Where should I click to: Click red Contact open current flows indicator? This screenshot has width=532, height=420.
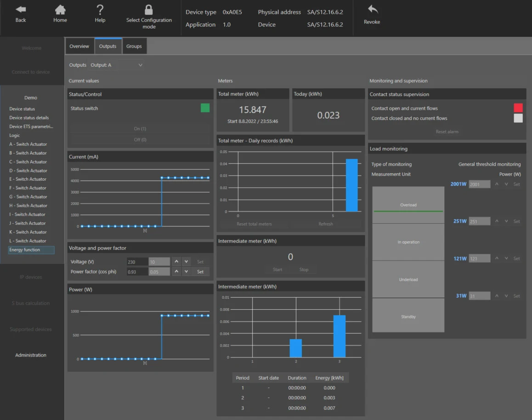pos(518,108)
